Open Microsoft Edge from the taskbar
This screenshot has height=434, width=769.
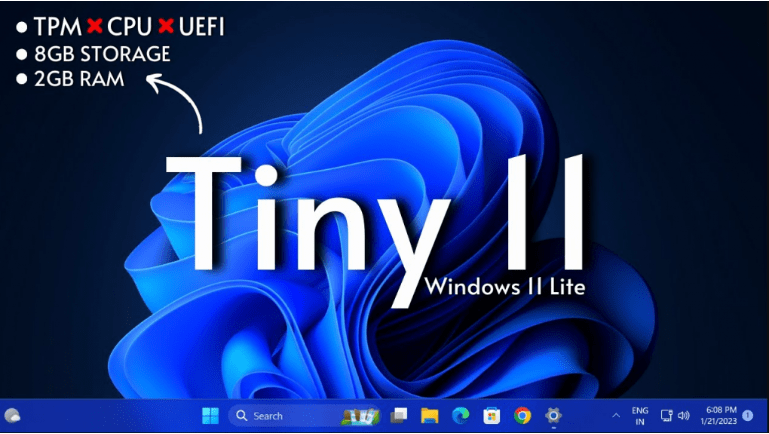(460, 416)
